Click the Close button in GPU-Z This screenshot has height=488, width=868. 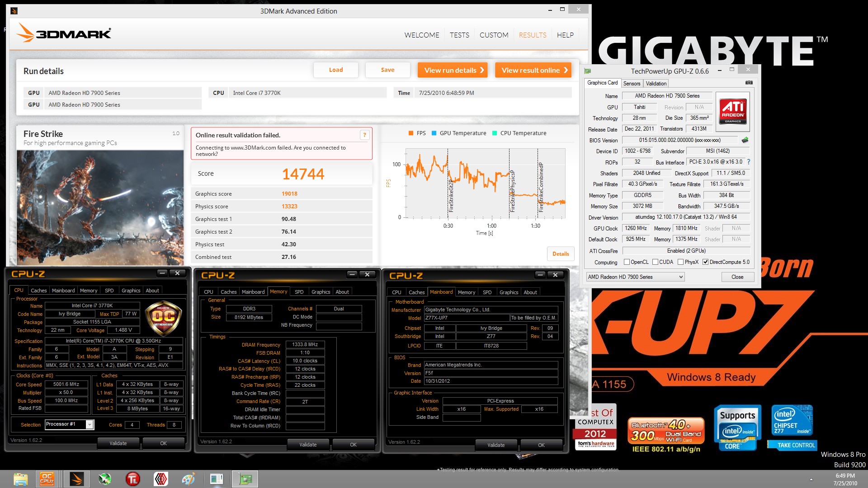[737, 277]
